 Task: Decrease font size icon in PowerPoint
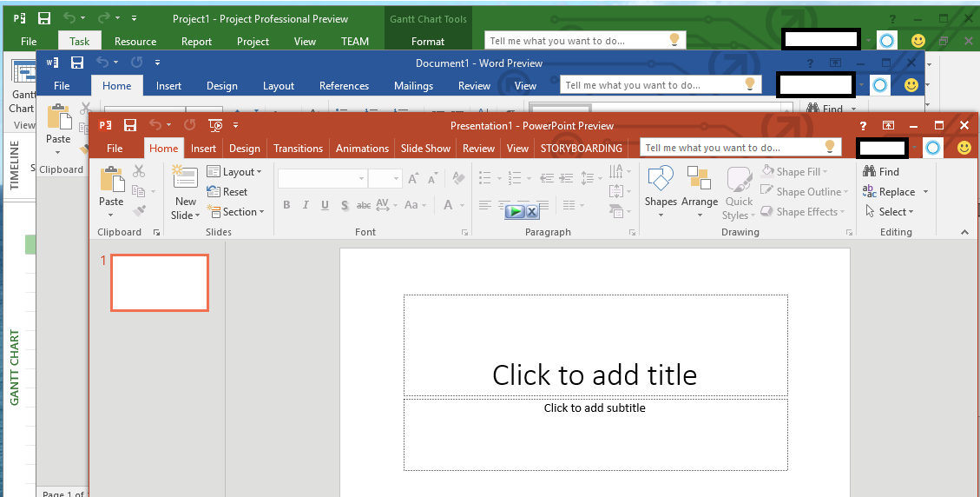pyautogui.click(x=432, y=179)
